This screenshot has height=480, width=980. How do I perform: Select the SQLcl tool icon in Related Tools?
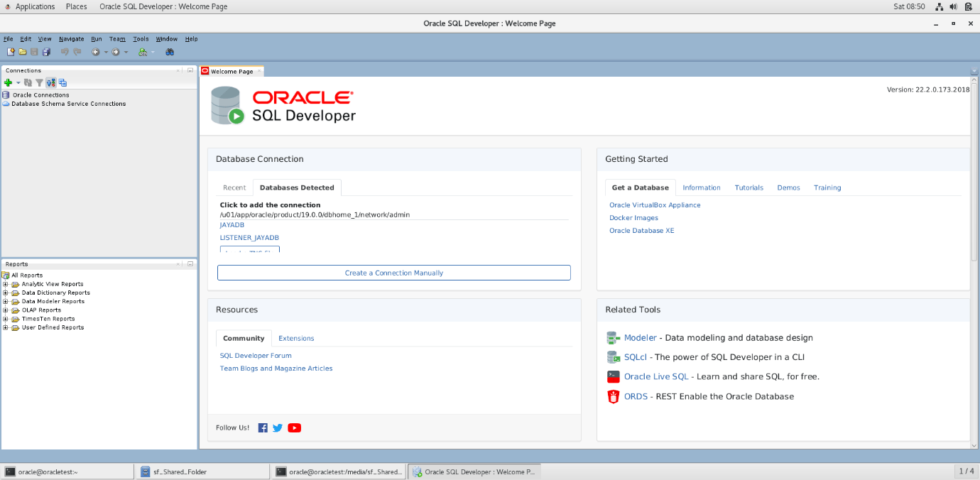[613, 356]
